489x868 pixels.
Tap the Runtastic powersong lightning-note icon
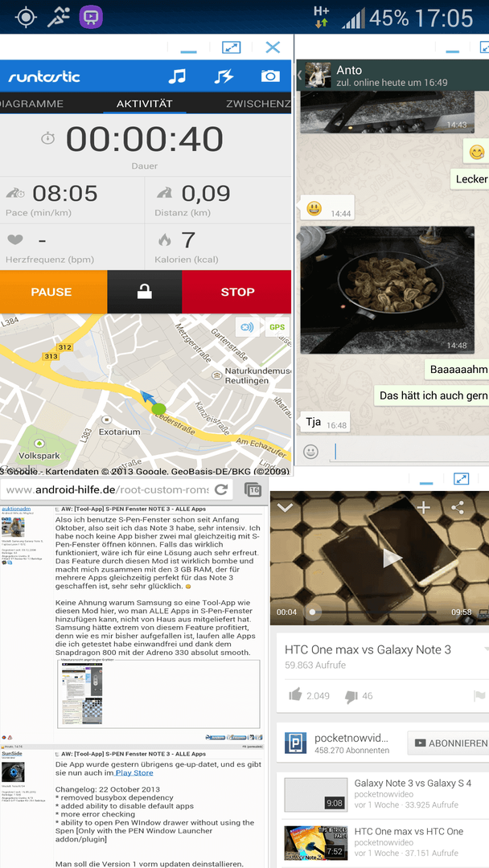pyautogui.click(x=224, y=76)
